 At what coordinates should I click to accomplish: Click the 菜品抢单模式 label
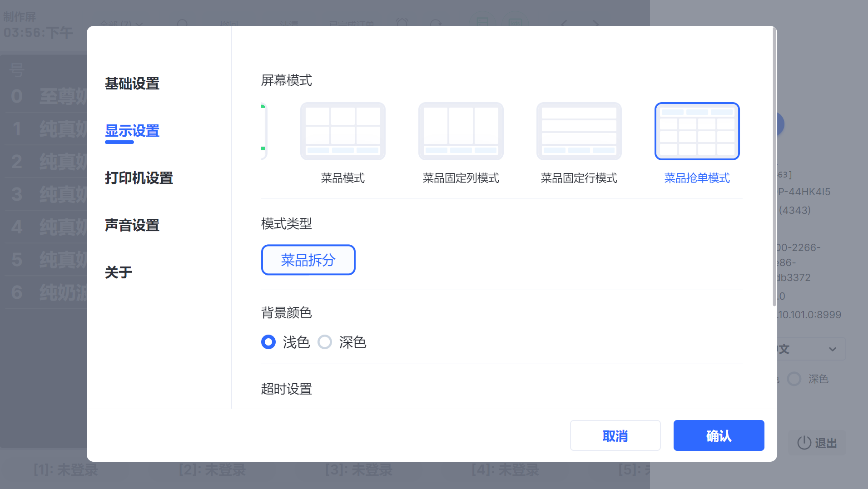pyautogui.click(x=697, y=178)
